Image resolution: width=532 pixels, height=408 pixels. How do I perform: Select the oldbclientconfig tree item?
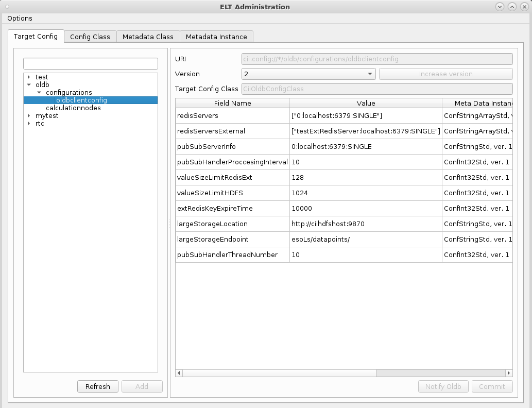91,100
